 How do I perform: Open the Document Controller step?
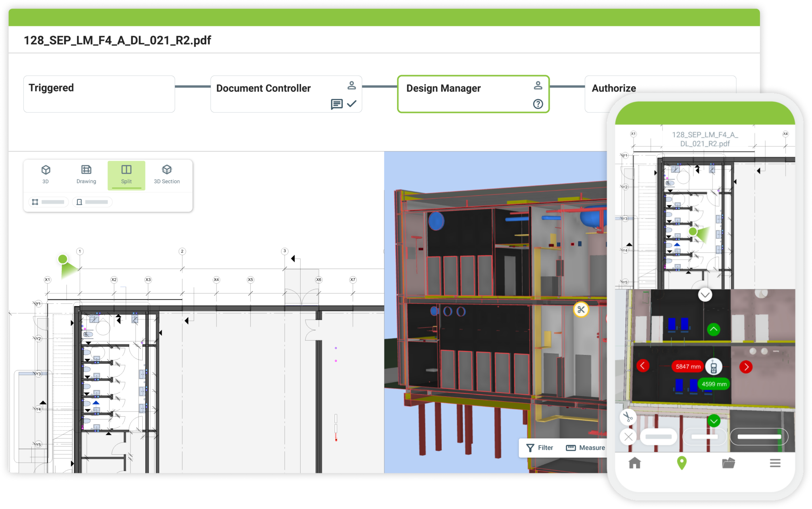[286, 94]
